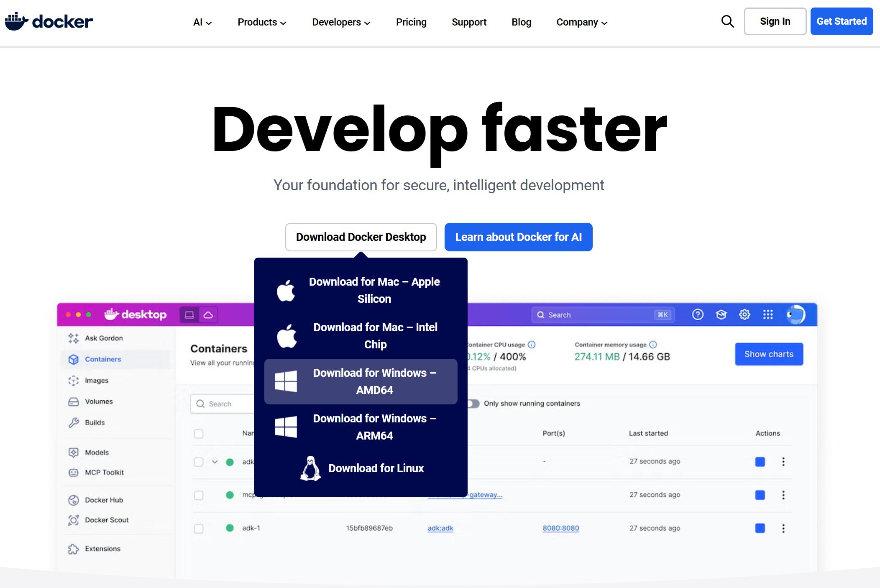Viewport: 880px width, 588px height.
Task: Expand the Company menu dropdown
Action: [582, 22]
